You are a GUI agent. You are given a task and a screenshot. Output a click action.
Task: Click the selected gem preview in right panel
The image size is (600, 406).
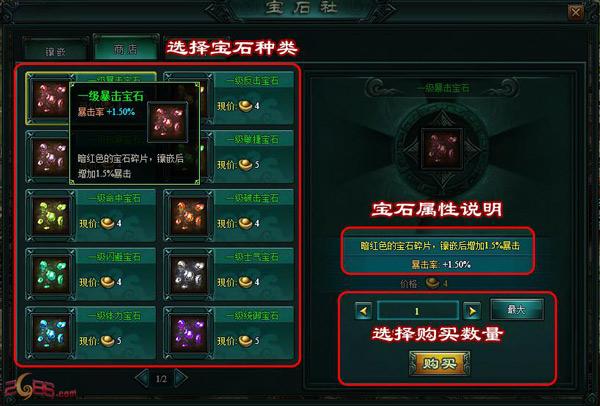(x=442, y=149)
